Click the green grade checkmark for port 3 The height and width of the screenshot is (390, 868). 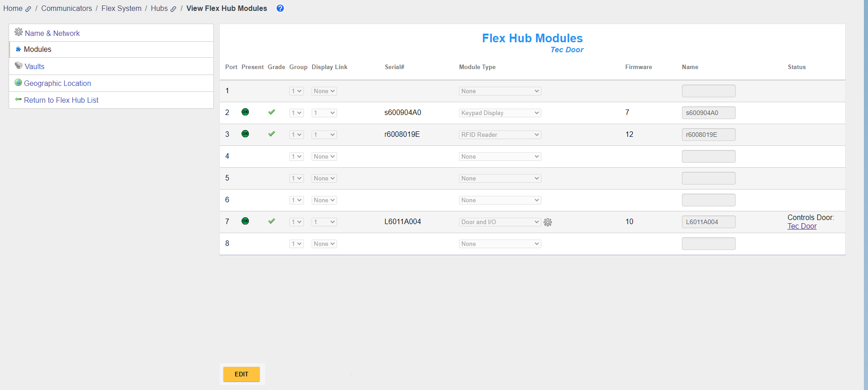[272, 134]
